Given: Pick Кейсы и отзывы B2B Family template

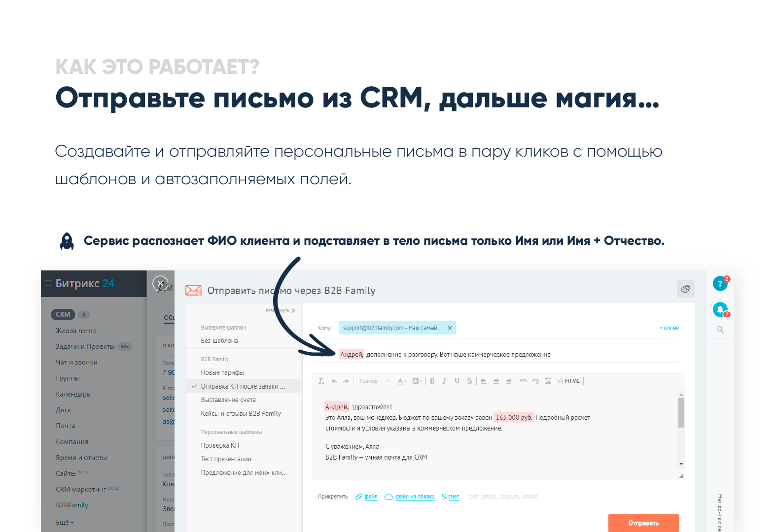Looking at the screenshot, I should [241, 414].
